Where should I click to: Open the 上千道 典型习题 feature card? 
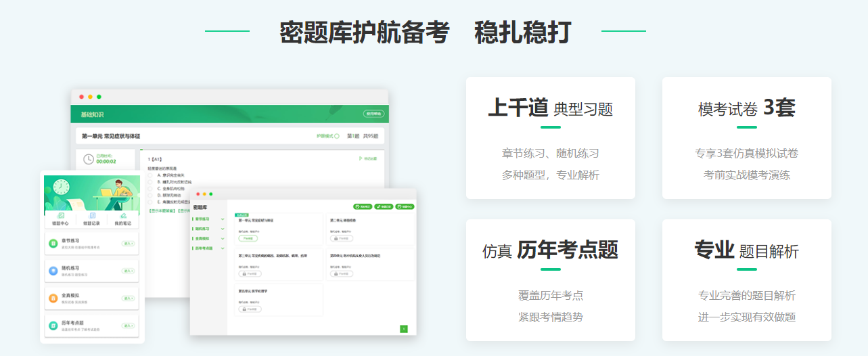point(550,138)
